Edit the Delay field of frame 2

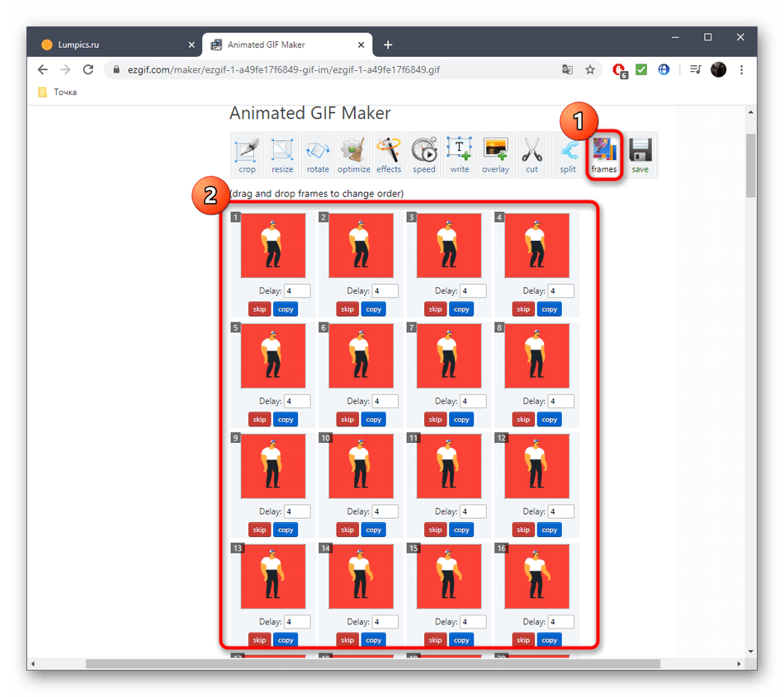pos(385,291)
